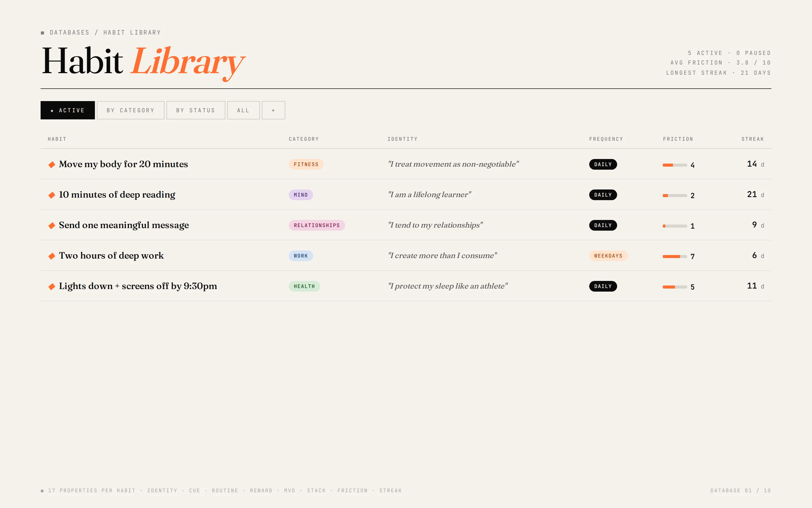812x508 pixels.
Task: Open habit Lights down + screens off by 9:30pm
Action: (x=138, y=286)
